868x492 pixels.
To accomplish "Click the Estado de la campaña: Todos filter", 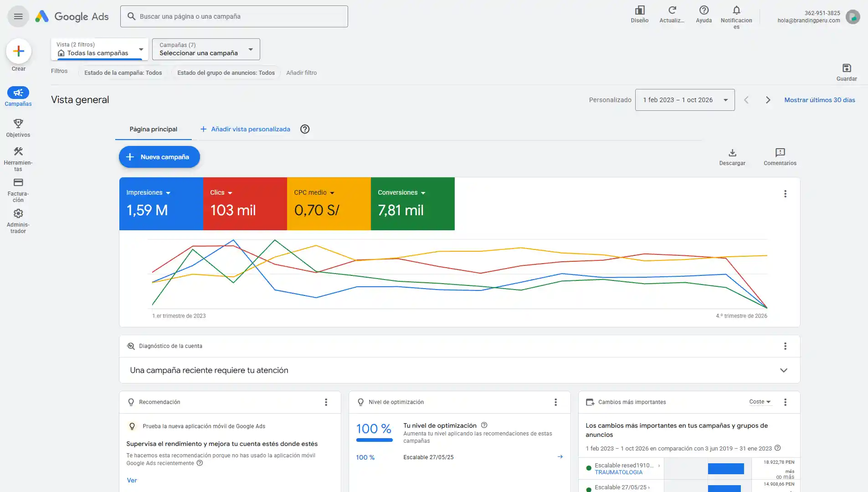I will [123, 73].
